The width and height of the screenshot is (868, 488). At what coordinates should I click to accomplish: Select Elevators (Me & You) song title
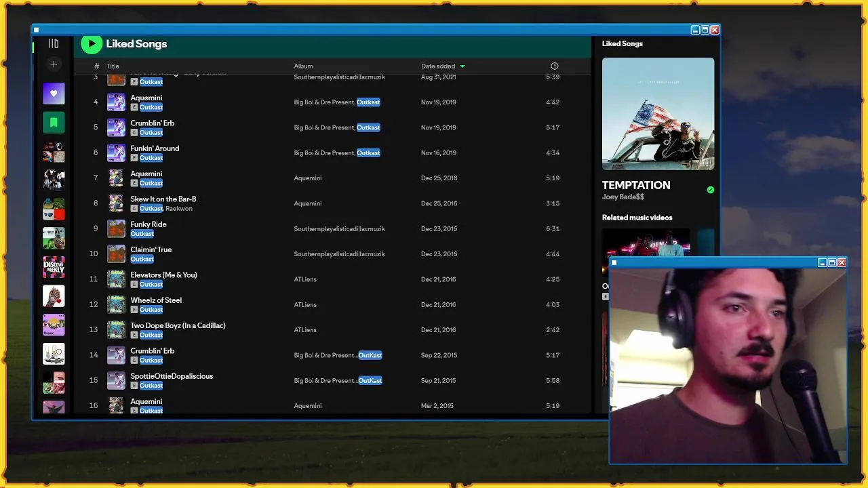click(x=163, y=275)
